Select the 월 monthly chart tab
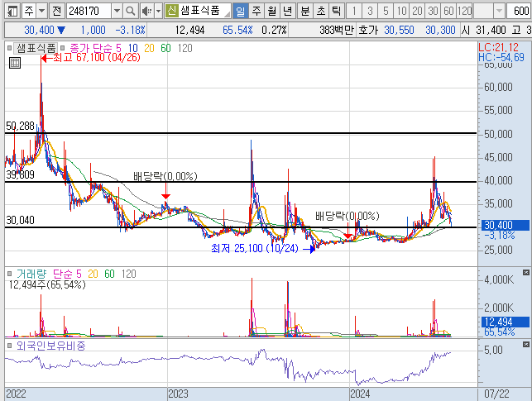The image size is (532, 401). coord(271,11)
